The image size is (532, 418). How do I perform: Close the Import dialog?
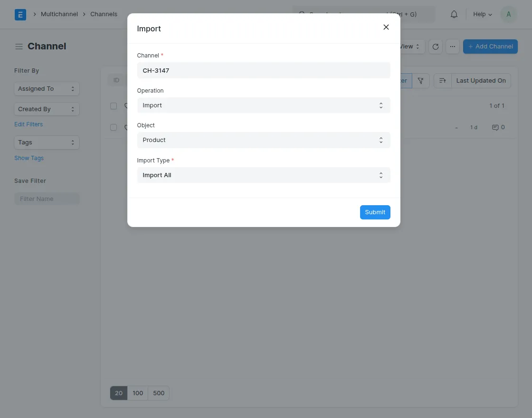pos(386,27)
